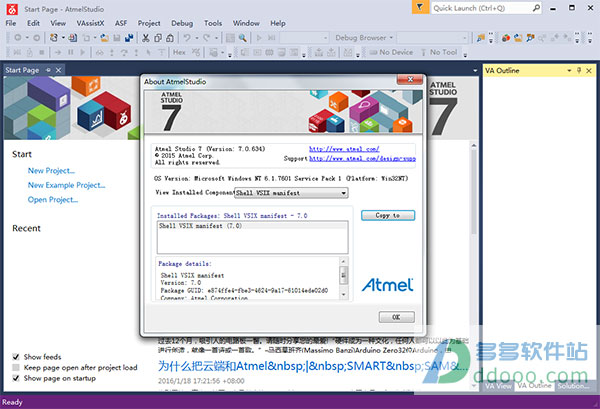Click the Find magnifying-glass toolbar icon
Viewport: 600px width, 409px height.
243,37
